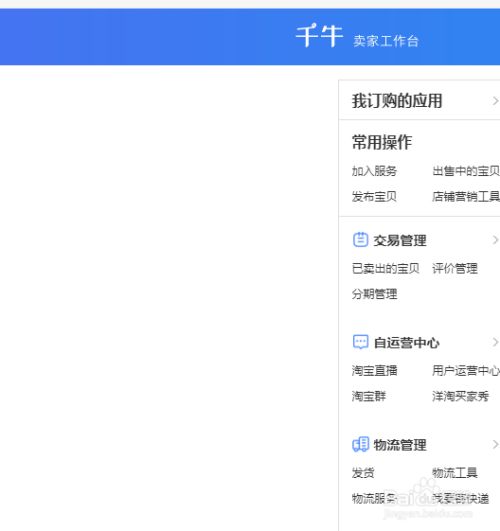
Task: Open the 自运营中心 menu heading
Action: (x=407, y=343)
